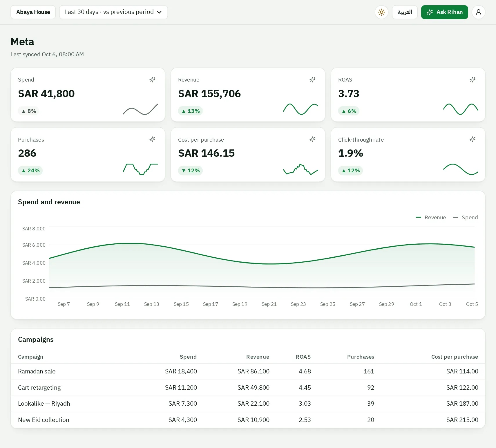Click the Meta page heading
496x448 pixels.
pyautogui.click(x=22, y=42)
